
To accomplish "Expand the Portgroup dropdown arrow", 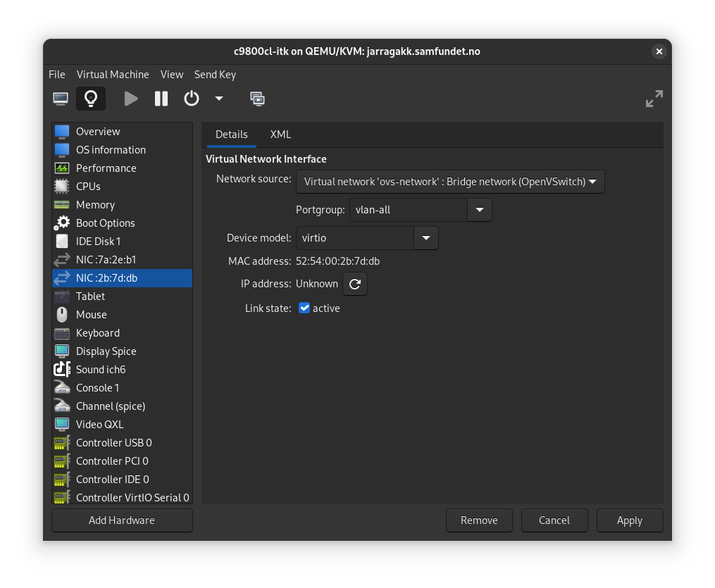I will 480,210.
